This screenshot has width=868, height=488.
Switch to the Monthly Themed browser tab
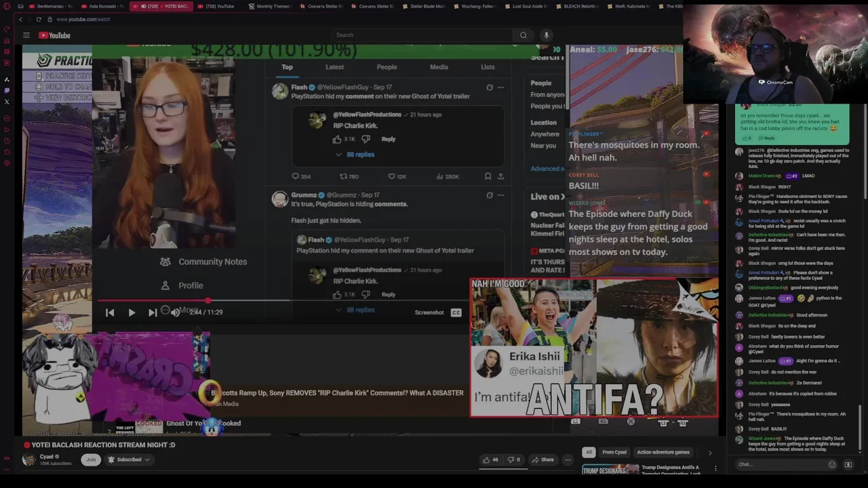click(x=269, y=6)
